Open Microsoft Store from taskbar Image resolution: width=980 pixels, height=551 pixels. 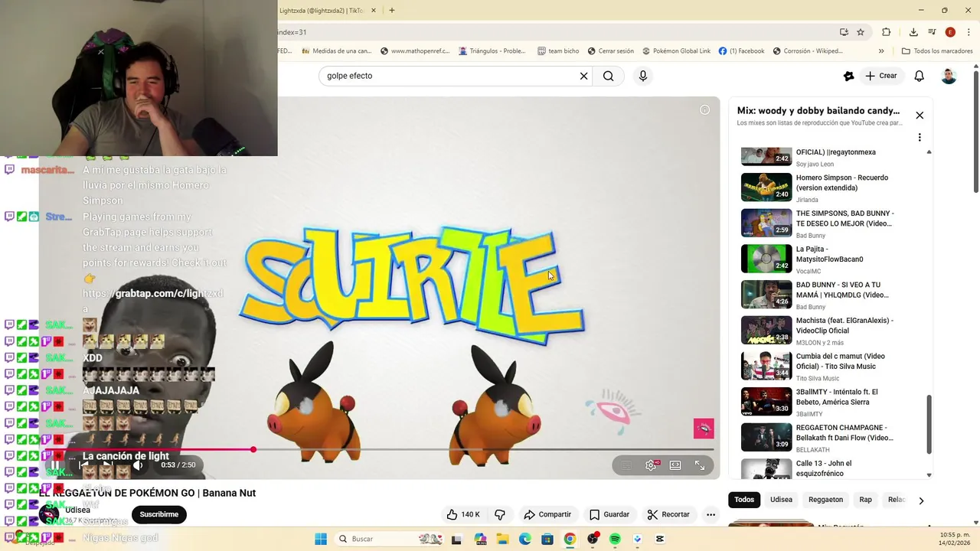click(x=547, y=539)
